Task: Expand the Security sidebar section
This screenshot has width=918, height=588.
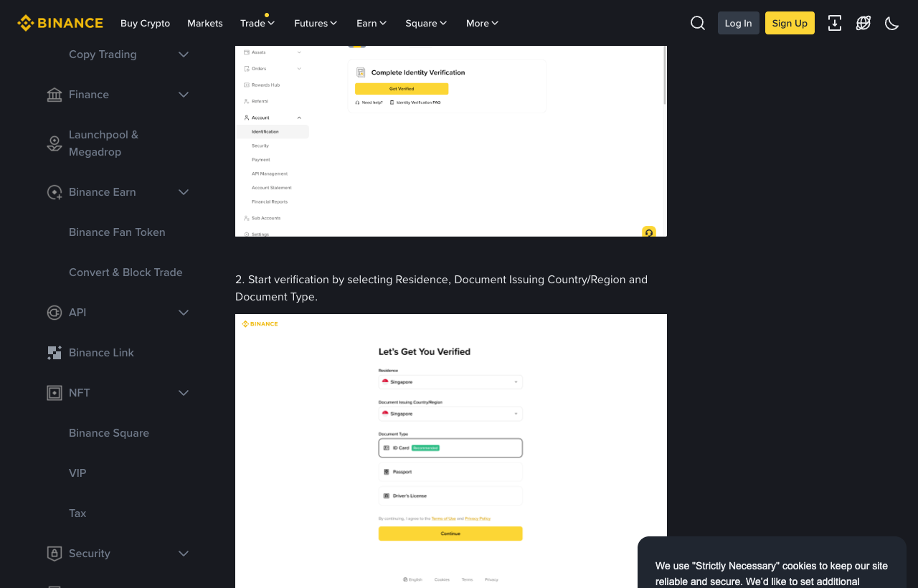Action: [184, 554]
